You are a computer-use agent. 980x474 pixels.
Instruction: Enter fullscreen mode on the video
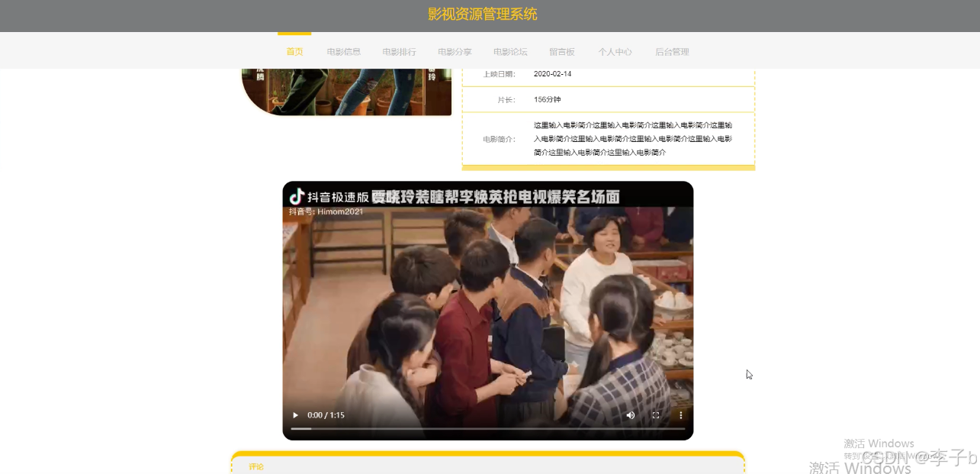tap(656, 415)
